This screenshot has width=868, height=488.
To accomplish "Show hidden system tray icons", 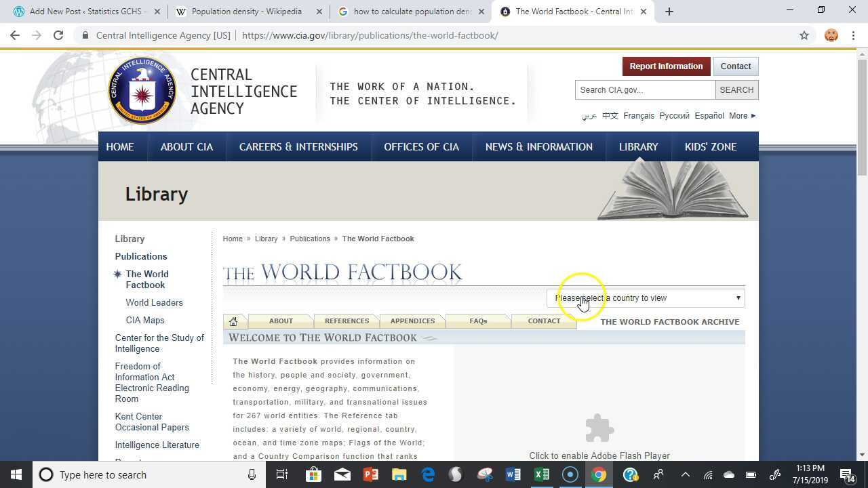I will pos(685,474).
